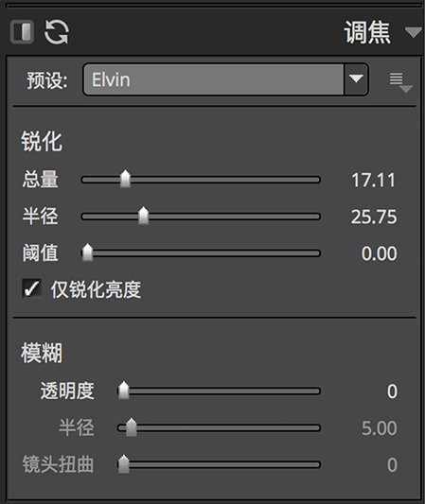
Task: Click the 总量 slider handle
Action: (x=125, y=179)
